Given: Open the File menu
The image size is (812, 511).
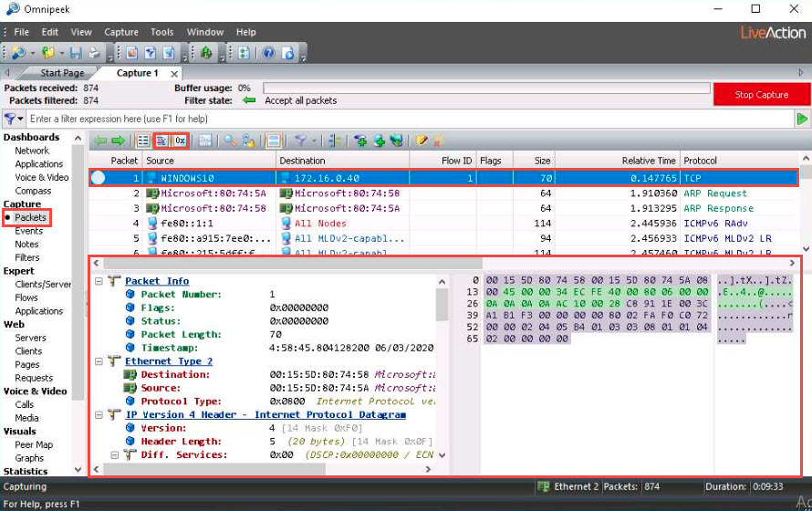Looking at the screenshot, I should click(x=21, y=32).
